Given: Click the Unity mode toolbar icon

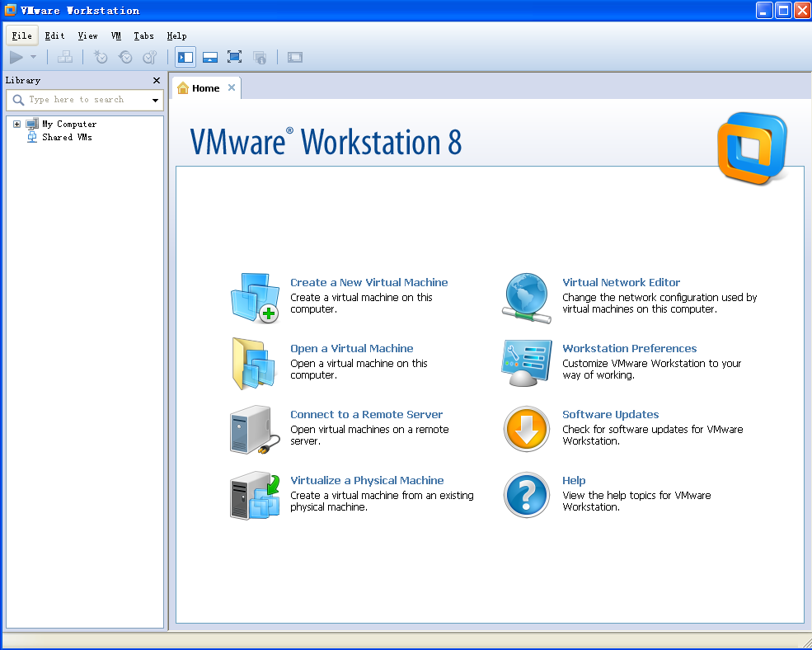Looking at the screenshot, I should click(260, 57).
